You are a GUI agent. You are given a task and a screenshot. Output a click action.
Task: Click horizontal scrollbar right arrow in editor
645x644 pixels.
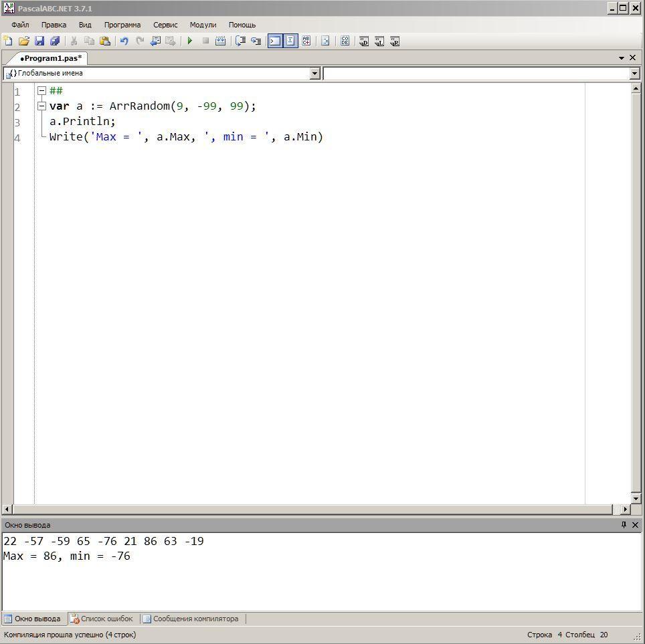[x=625, y=509]
